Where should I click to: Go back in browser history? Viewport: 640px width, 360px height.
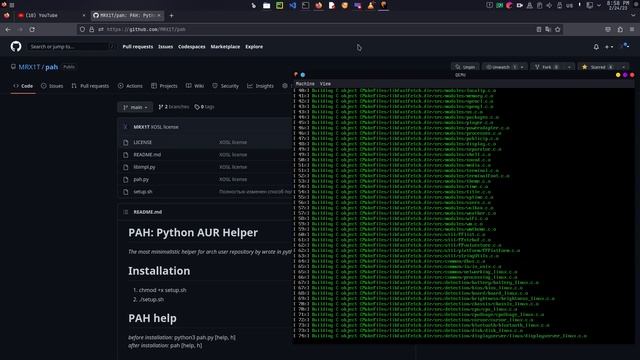coord(8,29)
